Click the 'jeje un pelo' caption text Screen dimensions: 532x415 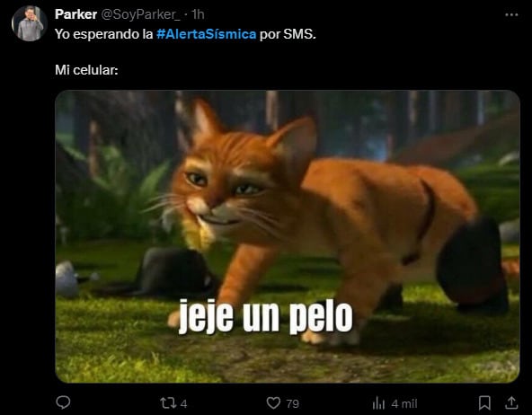(265, 316)
